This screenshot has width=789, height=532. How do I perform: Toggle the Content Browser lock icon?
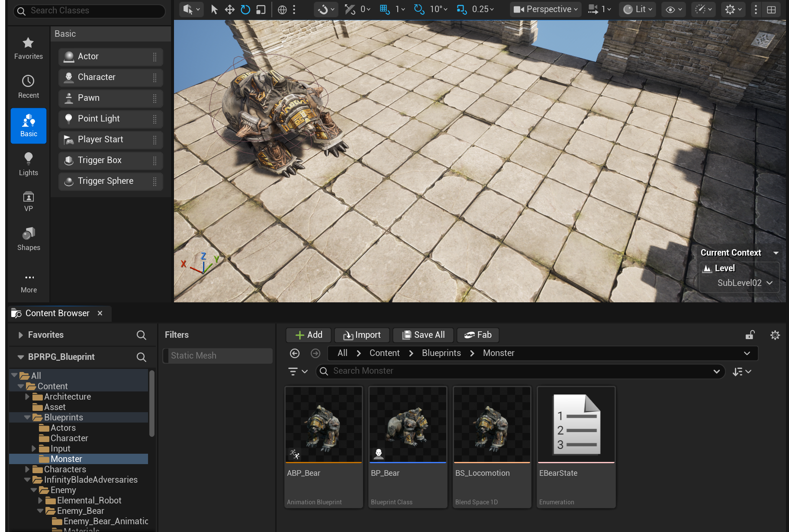750,335
